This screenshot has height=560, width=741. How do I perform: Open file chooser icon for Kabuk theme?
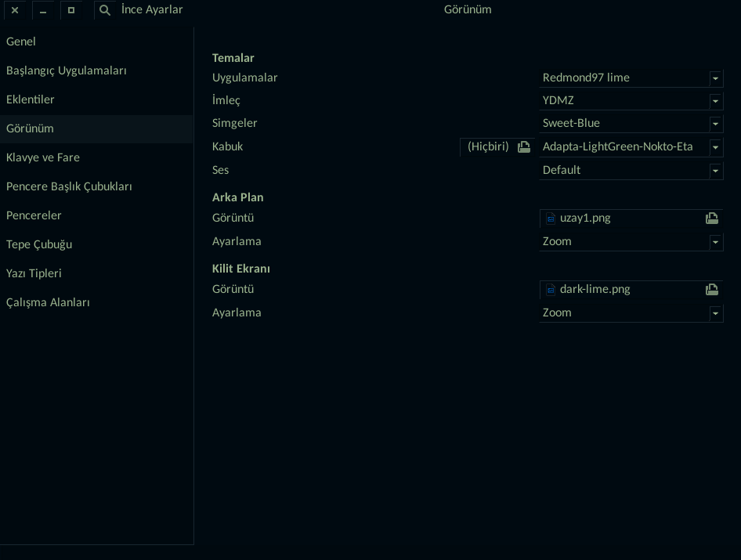pos(523,147)
